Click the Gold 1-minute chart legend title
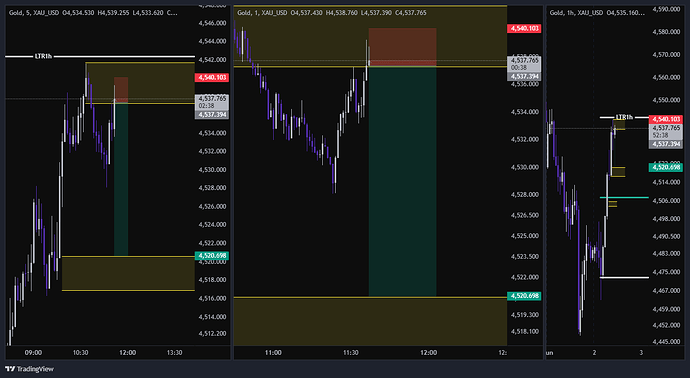Viewport: 690px width, 378px height. tap(262, 13)
